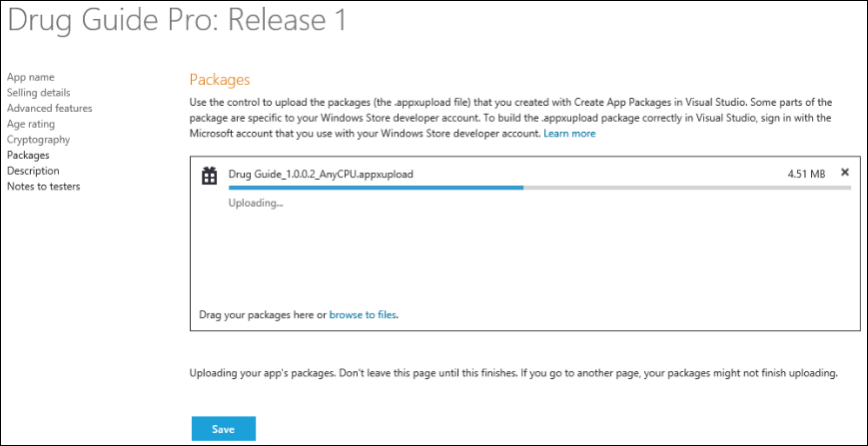Screen dimensions: 868x446
Task: Click the Uploading... status text
Action: [x=256, y=203]
